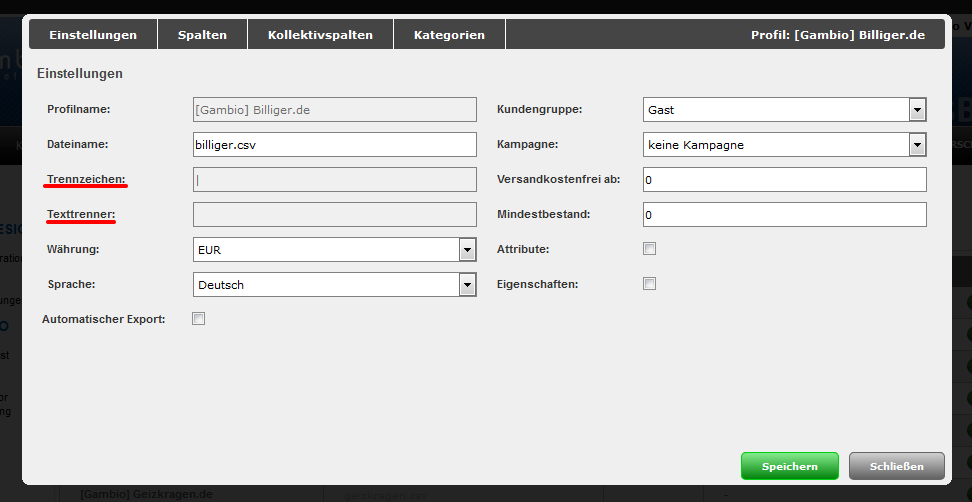
Task: Click the Mindestbestand input field
Action: [x=784, y=215]
